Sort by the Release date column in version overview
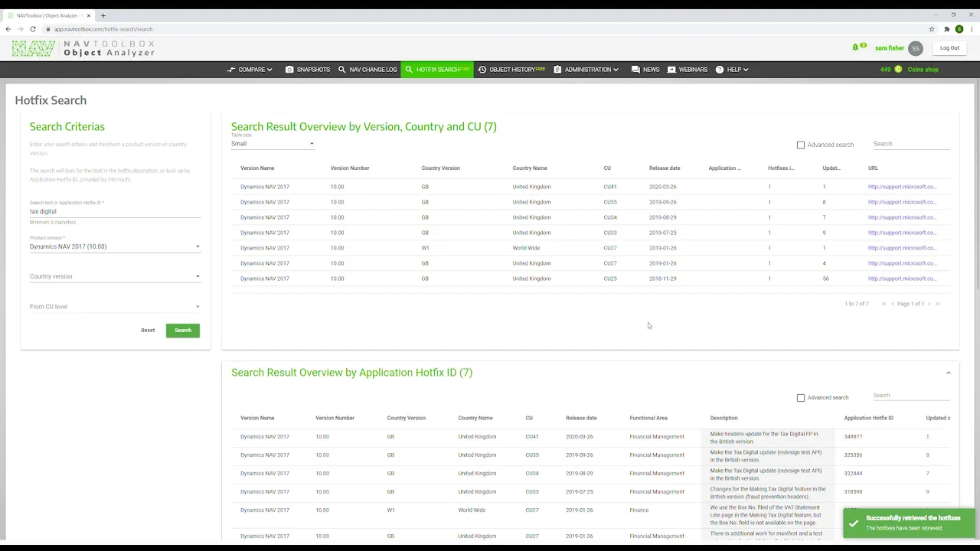 [x=665, y=168]
